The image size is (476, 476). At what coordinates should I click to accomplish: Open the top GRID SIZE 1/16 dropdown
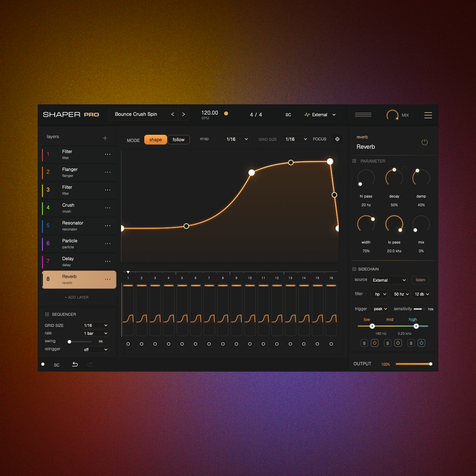[x=295, y=139]
